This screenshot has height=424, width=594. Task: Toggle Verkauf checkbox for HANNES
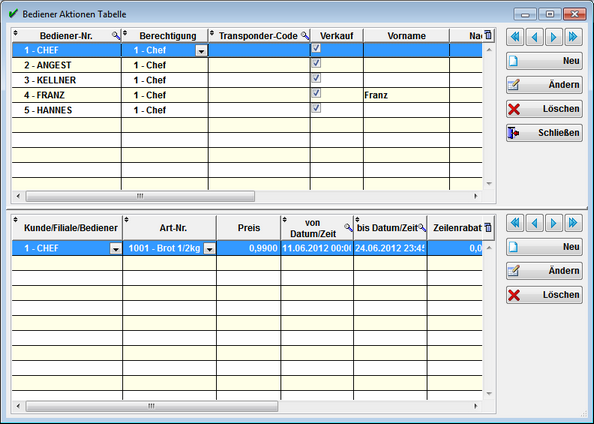click(316, 108)
